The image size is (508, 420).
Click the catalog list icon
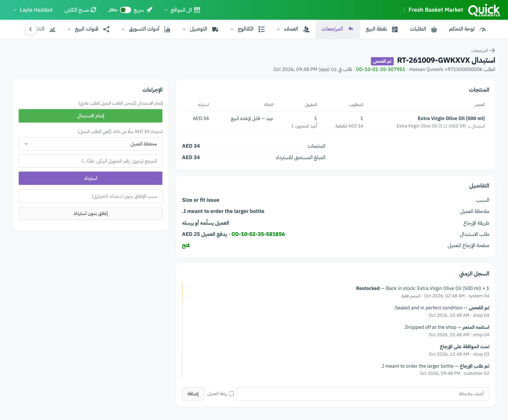pyautogui.click(x=261, y=29)
